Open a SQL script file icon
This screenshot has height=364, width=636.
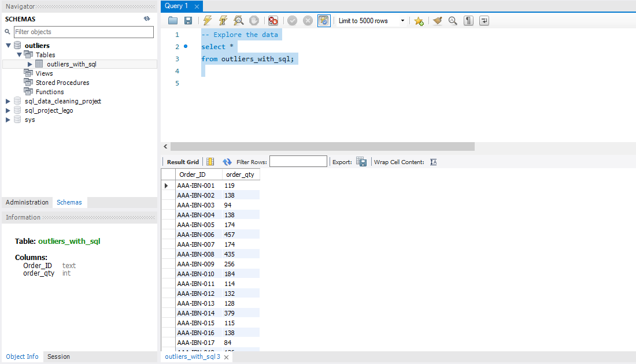tap(173, 21)
